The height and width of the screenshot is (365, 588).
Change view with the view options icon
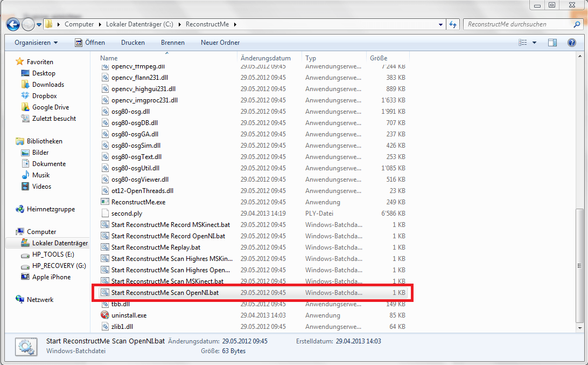[x=522, y=43]
